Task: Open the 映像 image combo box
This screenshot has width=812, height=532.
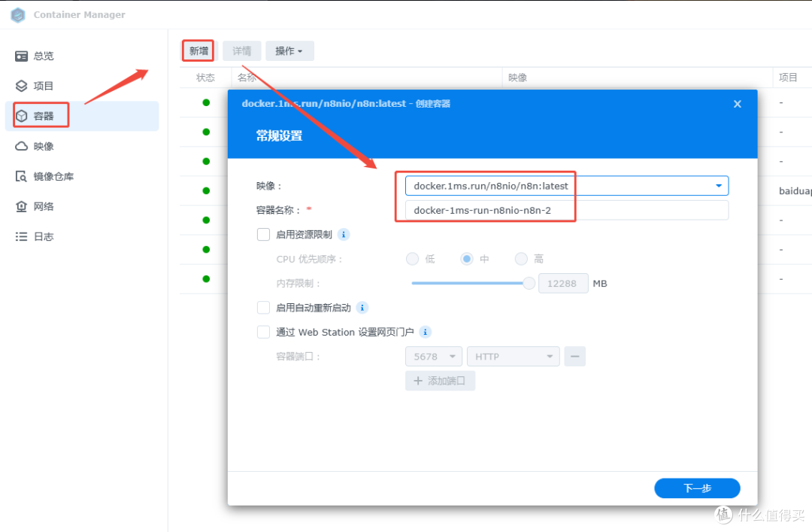Action: [567, 186]
